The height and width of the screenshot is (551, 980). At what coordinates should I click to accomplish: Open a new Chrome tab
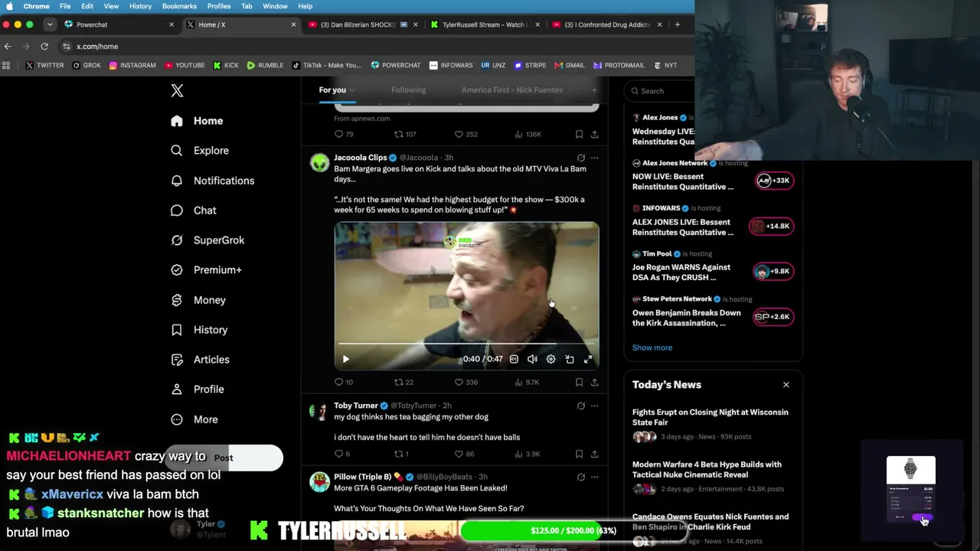pos(677,24)
